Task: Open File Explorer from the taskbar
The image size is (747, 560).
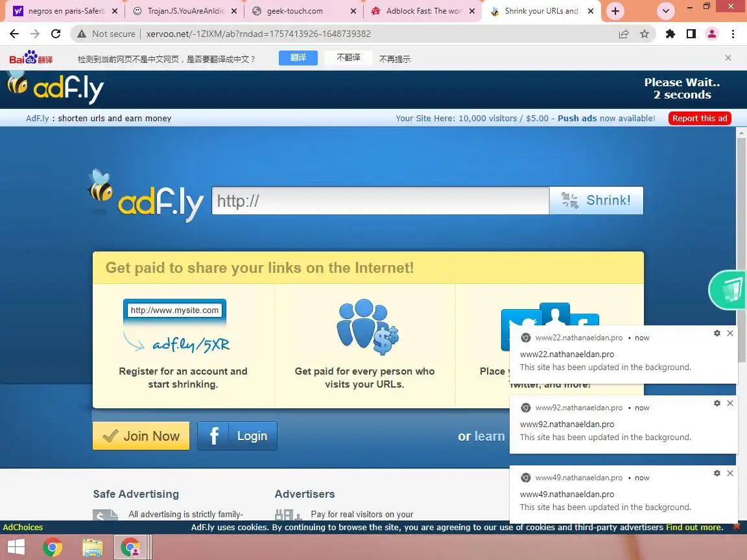Action: (x=93, y=548)
